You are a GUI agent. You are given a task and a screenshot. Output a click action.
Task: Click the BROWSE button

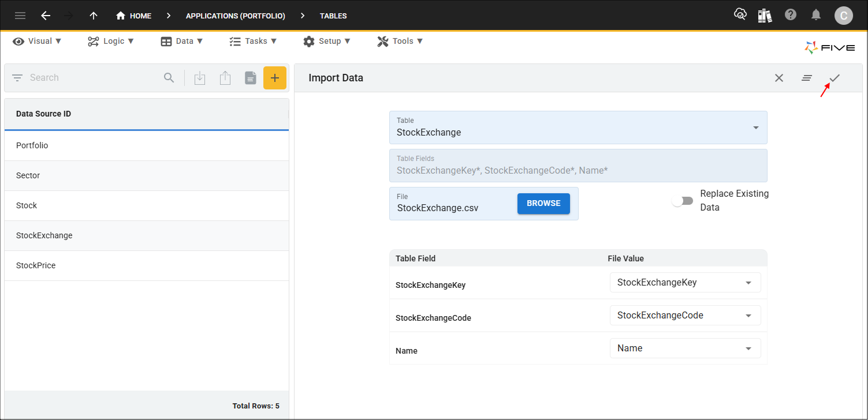click(x=543, y=204)
